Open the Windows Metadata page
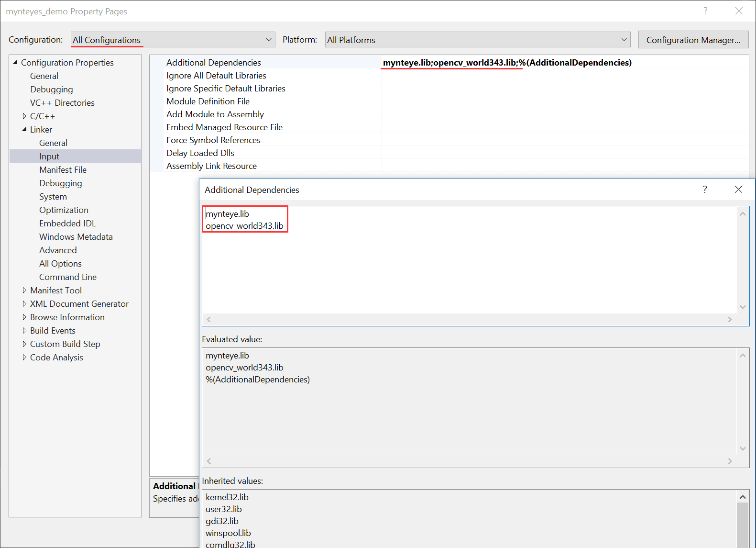 (76, 237)
